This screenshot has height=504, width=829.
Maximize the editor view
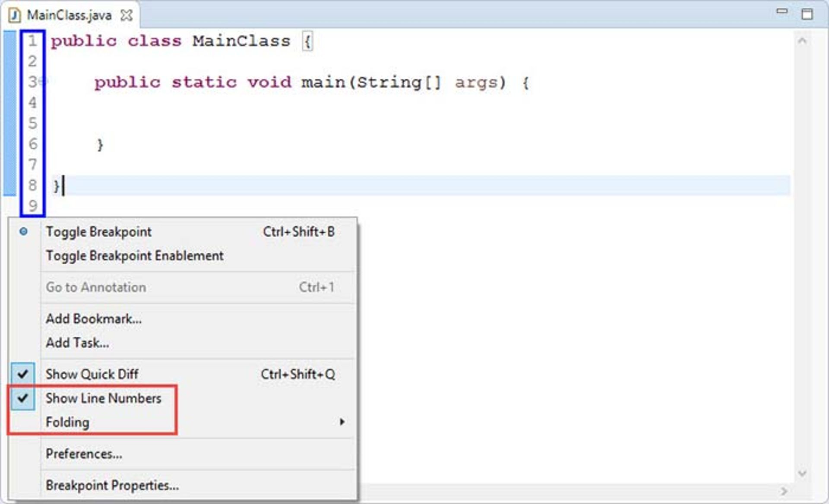click(807, 14)
